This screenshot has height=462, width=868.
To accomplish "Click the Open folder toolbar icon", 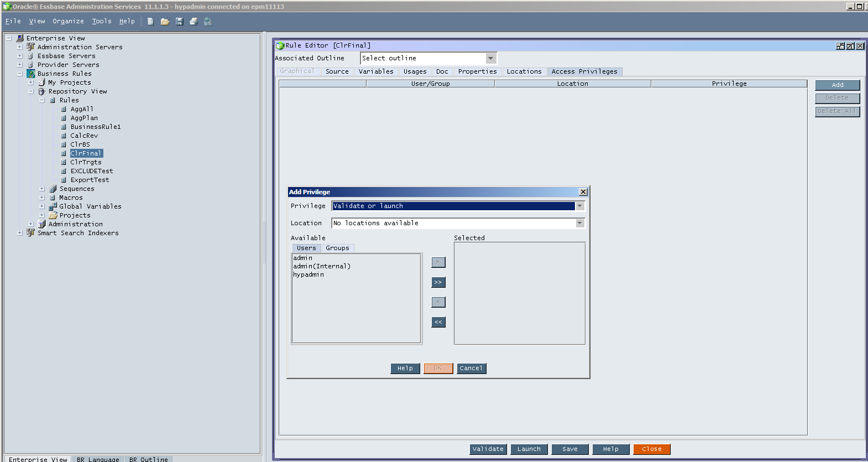I will point(165,22).
